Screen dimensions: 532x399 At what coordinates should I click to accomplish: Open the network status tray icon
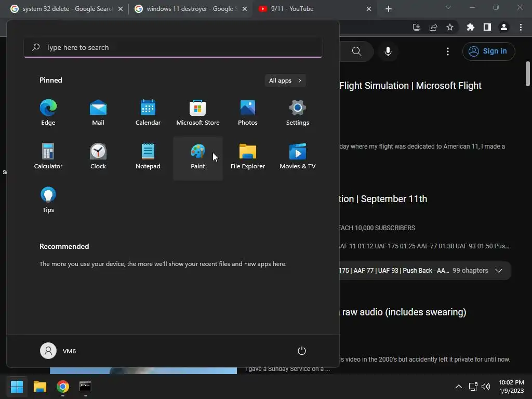(473, 387)
